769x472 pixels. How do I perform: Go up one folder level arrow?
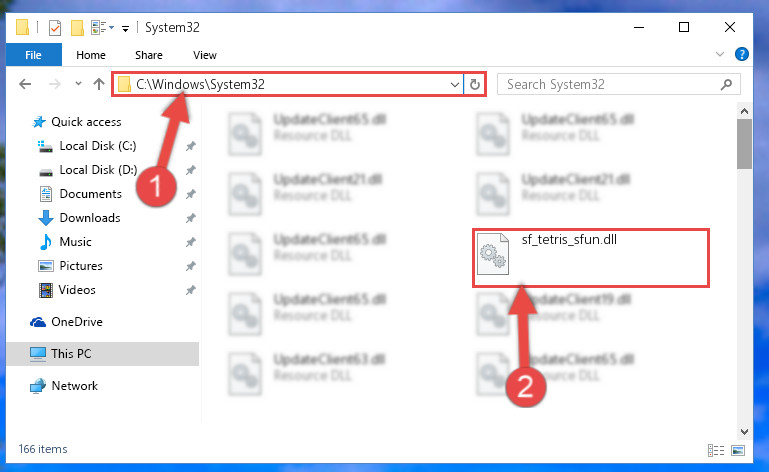[99, 84]
